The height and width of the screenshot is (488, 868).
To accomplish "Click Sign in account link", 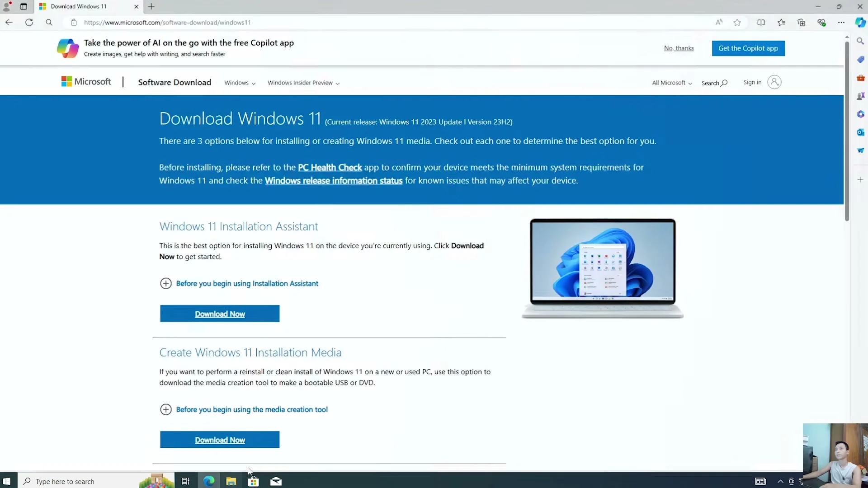I will point(762,82).
